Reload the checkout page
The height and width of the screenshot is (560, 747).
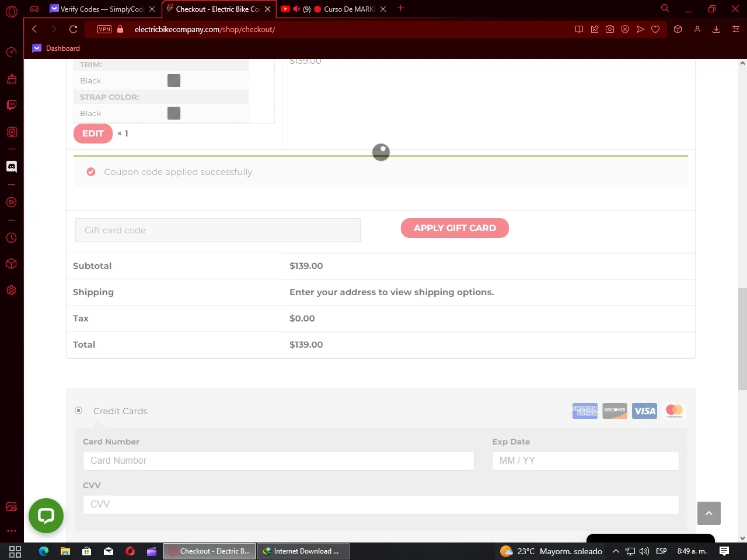point(74,29)
